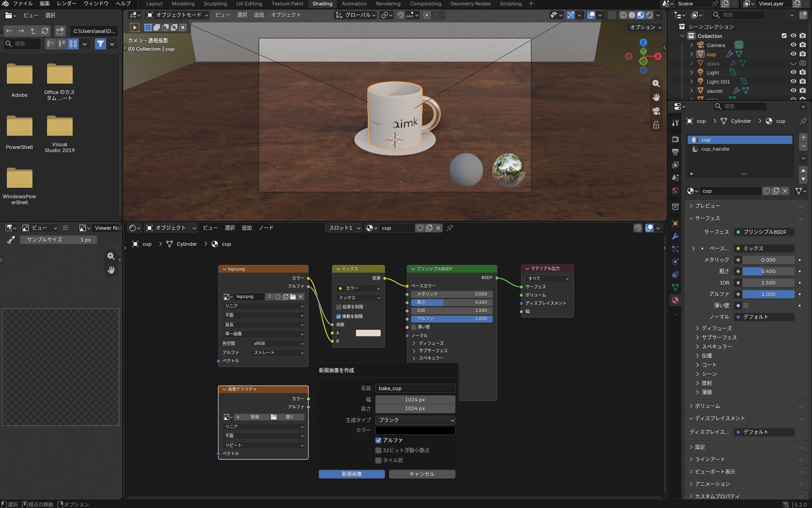Screen dimensions: 812x508
Task: Expand the プレビュー panel
Action: [707, 206]
